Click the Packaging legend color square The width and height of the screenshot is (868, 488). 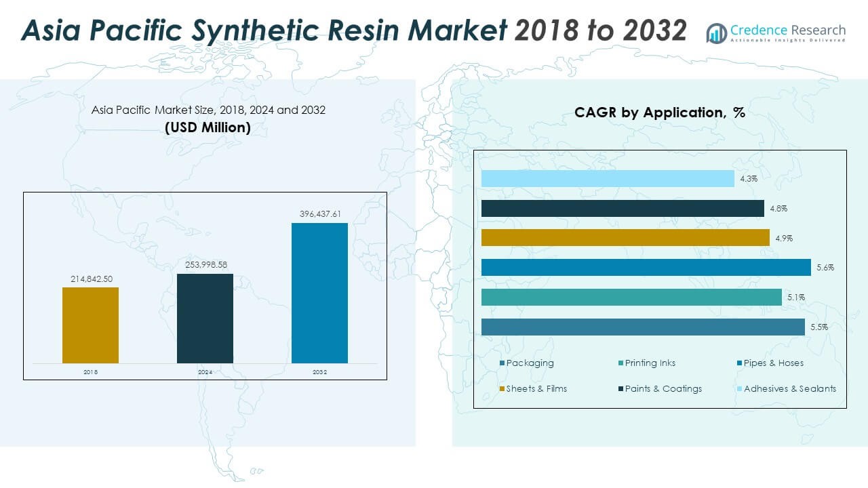(502, 363)
